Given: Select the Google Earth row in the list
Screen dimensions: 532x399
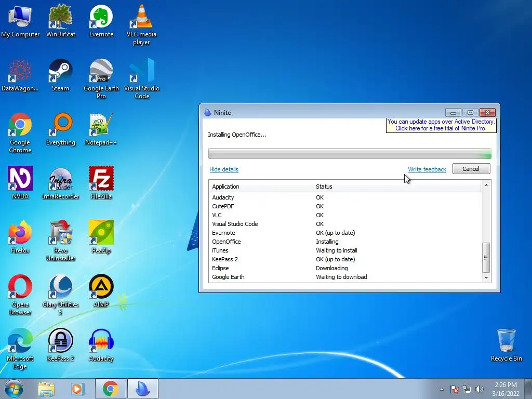Looking at the screenshot, I should [x=345, y=277].
